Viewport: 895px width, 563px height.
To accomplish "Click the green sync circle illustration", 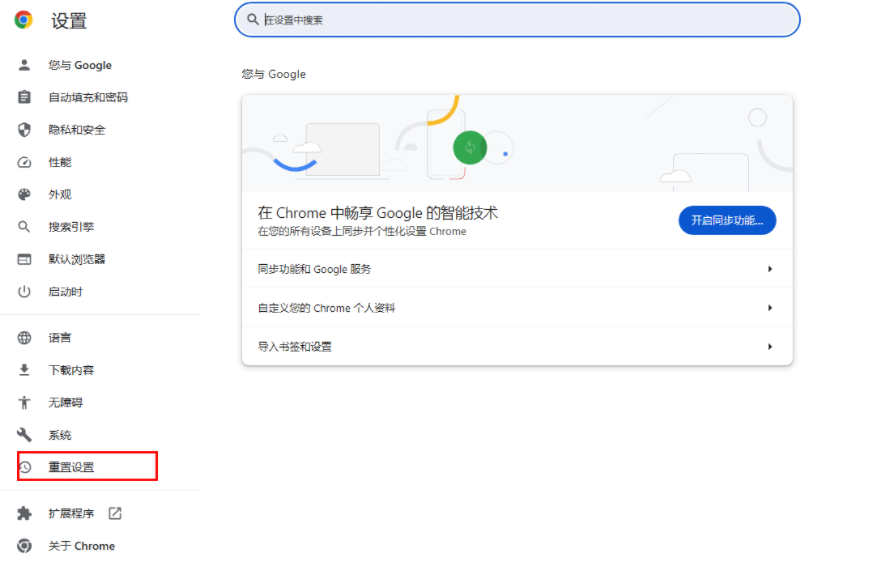I will point(470,148).
